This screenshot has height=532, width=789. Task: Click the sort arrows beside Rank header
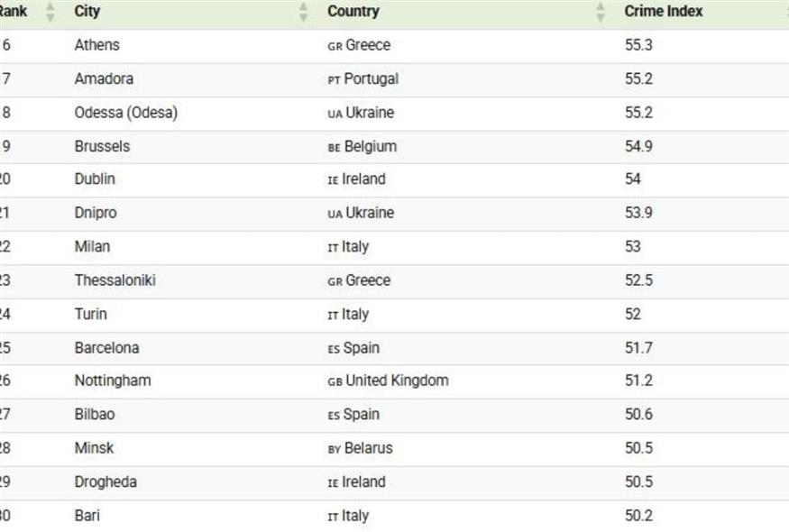pos(50,13)
